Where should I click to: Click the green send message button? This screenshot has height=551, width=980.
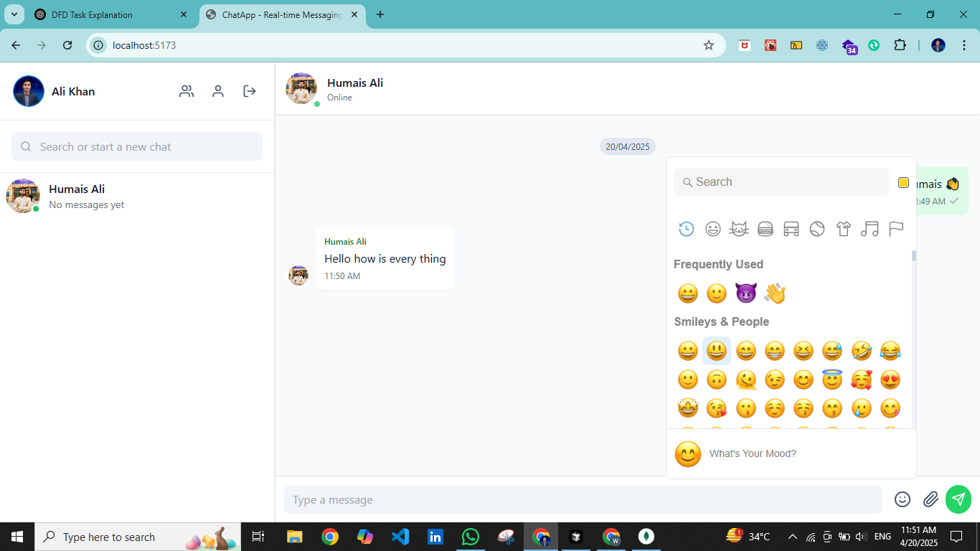[958, 499]
